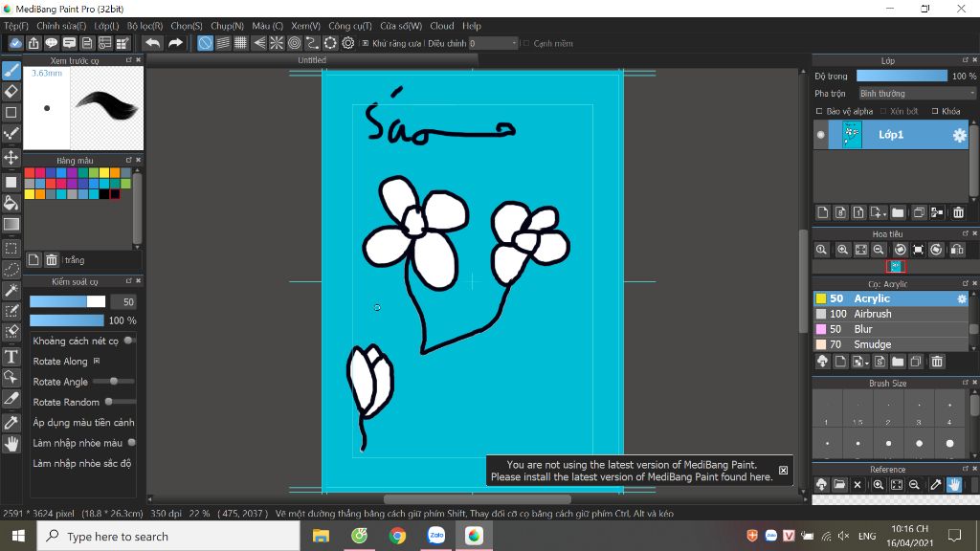
Task: Toggle Bảo vệ alpha checkbox
Action: coord(819,111)
